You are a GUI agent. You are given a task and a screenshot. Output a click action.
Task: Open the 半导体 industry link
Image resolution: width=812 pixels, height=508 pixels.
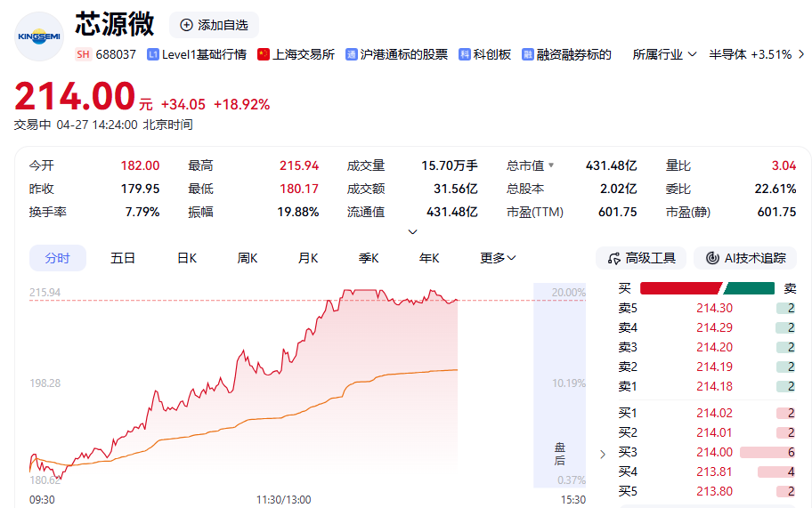(x=750, y=54)
